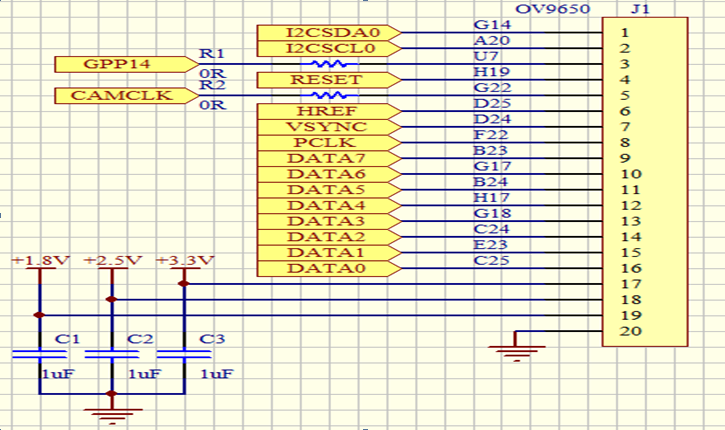Click net label C25

492,261
